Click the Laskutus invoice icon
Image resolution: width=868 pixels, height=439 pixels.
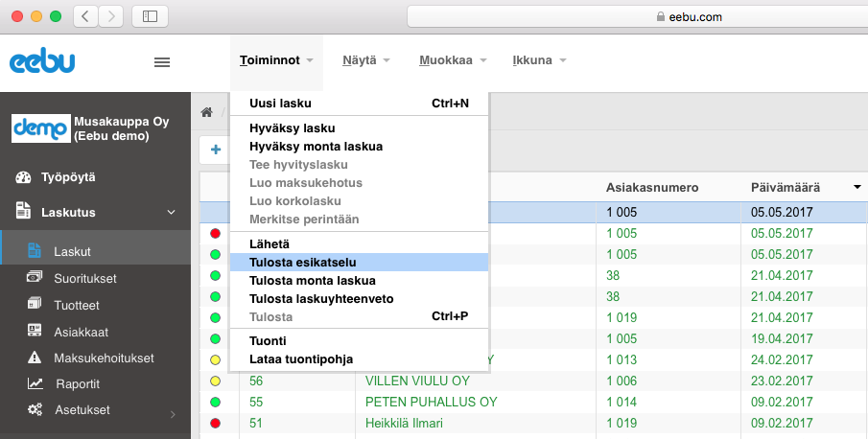(23, 210)
